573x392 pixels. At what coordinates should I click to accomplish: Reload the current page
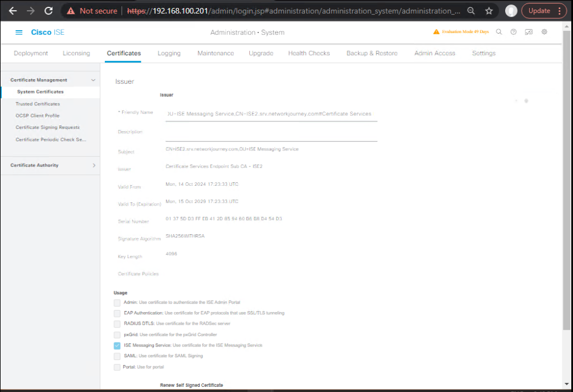coord(48,11)
